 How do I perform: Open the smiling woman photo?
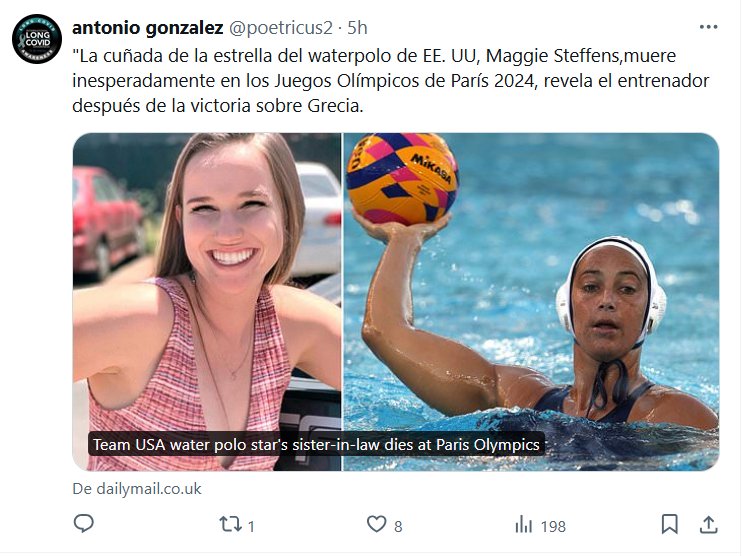click(207, 300)
